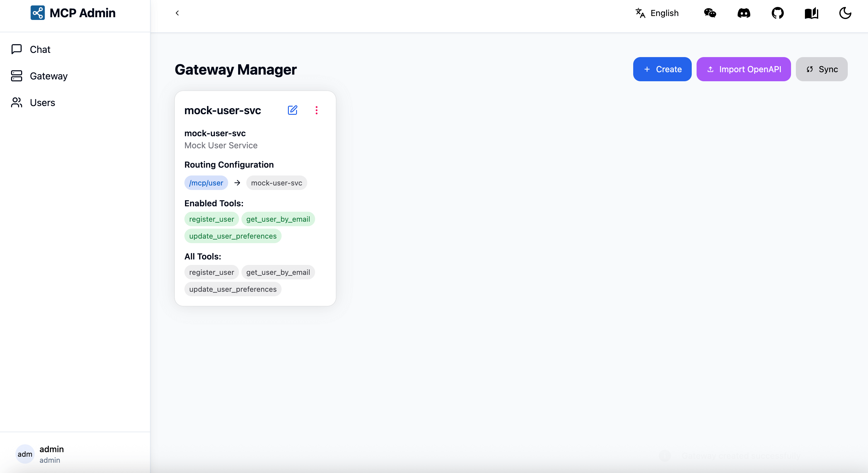Edit mock-user-svc using pencil icon
Image resolution: width=868 pixels, height=473 pixels.
click(x=292, y=110)
